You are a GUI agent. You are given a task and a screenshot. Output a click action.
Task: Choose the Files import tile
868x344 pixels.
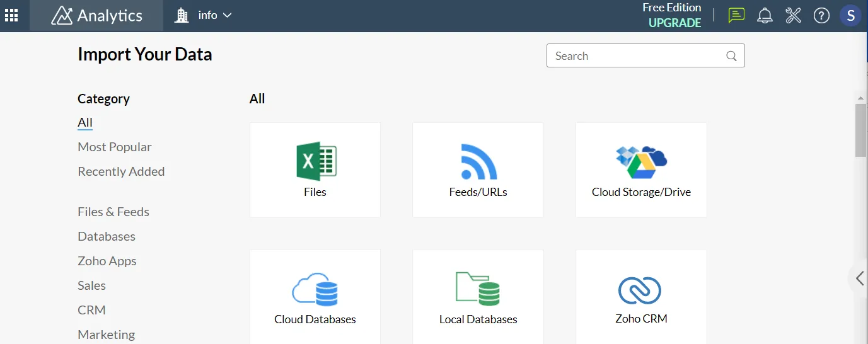click(315, 170)
